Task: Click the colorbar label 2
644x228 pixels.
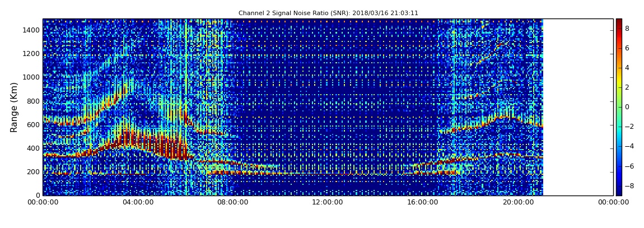Action: (627, 87)
